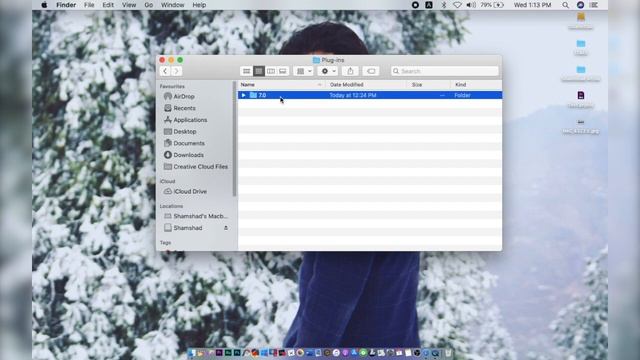Image resolution: width=640 pixels, height=360 pixels.
Task: Open the File menu
Action: (89, 5)
